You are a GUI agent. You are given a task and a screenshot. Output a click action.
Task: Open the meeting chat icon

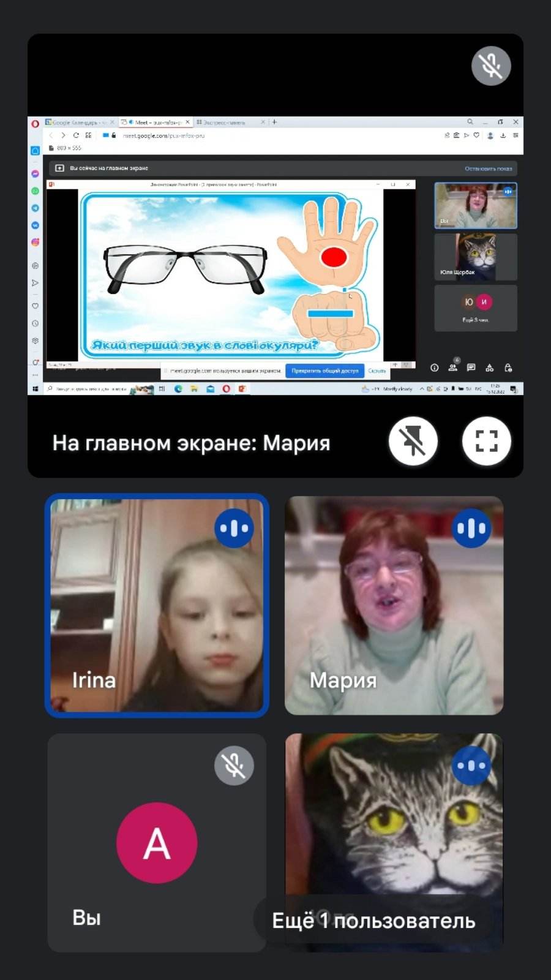pyautogui.click(x=471, y=367)
